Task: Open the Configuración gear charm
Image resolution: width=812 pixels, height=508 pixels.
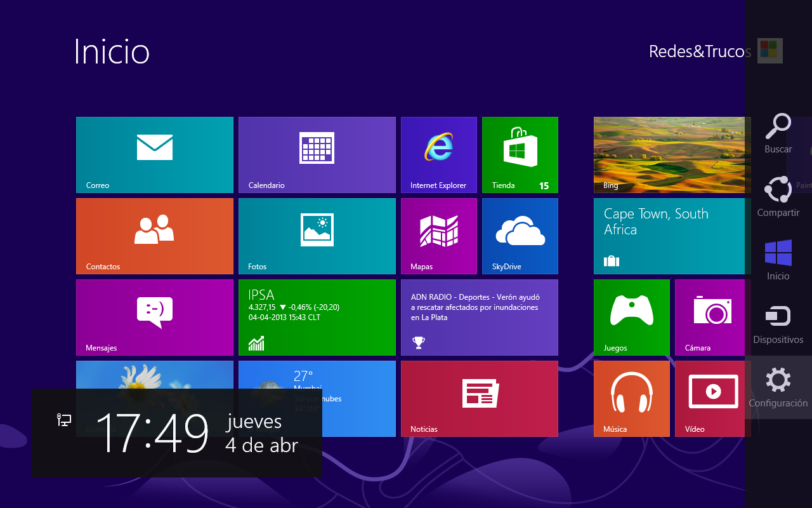Action: [x=778, y=387]
